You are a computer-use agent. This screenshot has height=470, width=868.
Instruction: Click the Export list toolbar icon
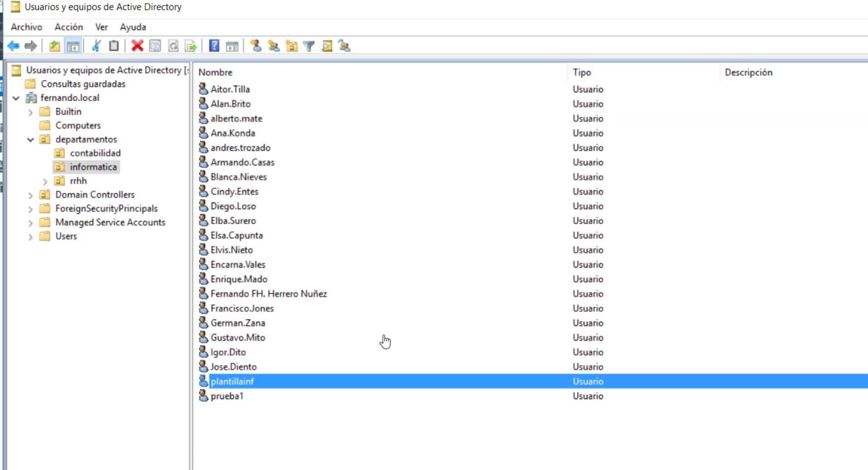191,46
